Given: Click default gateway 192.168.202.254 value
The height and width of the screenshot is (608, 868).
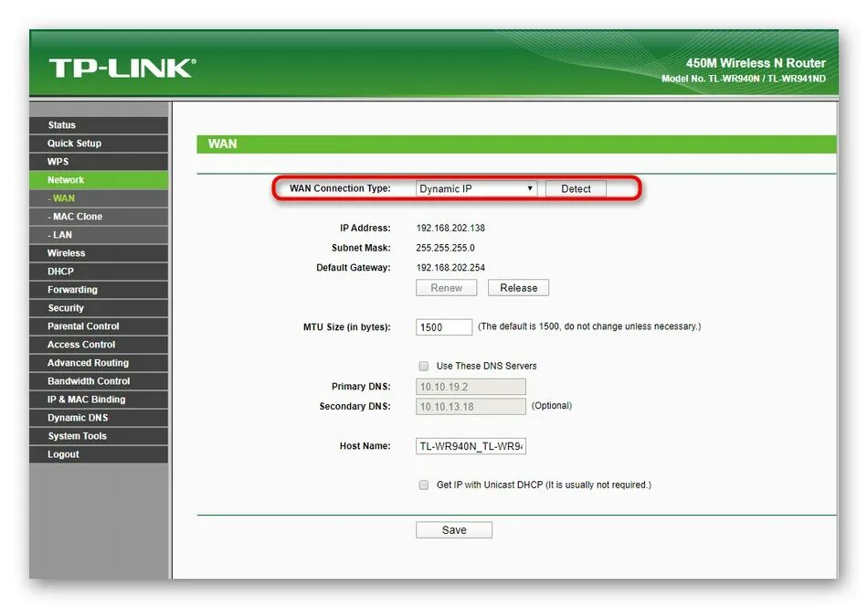Looking at the screenshot, I should 450,268.
